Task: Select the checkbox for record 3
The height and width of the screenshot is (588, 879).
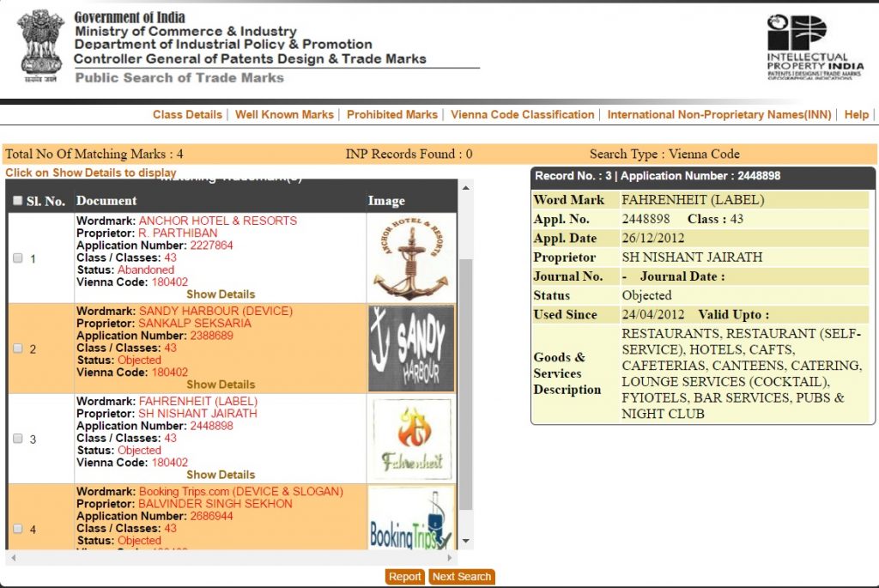Action: [18, 439]
